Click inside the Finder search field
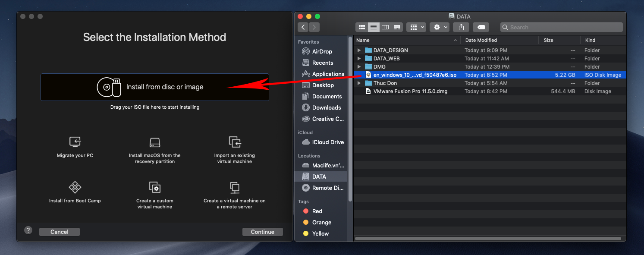The image size is (644, 255). click(x=561, y=27)
